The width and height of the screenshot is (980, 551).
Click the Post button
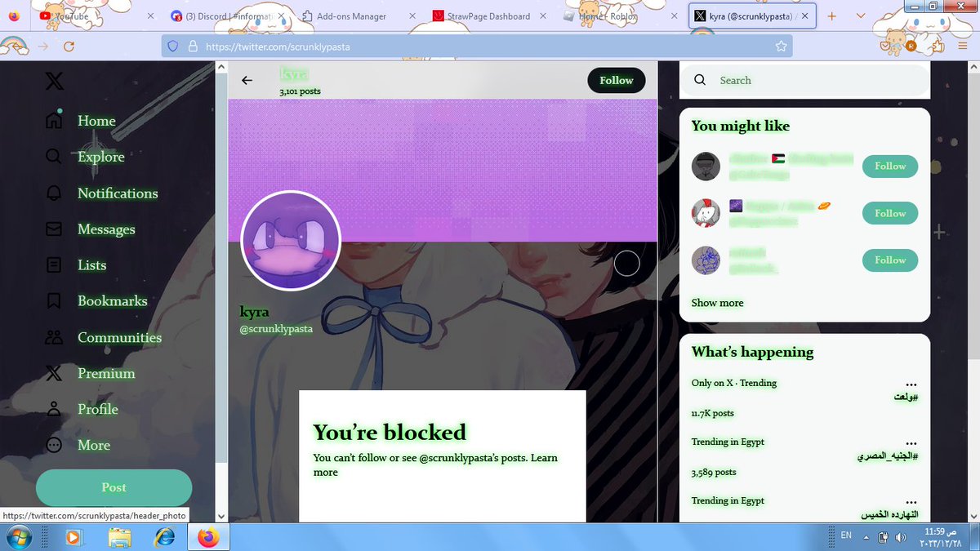click(114, 487)
